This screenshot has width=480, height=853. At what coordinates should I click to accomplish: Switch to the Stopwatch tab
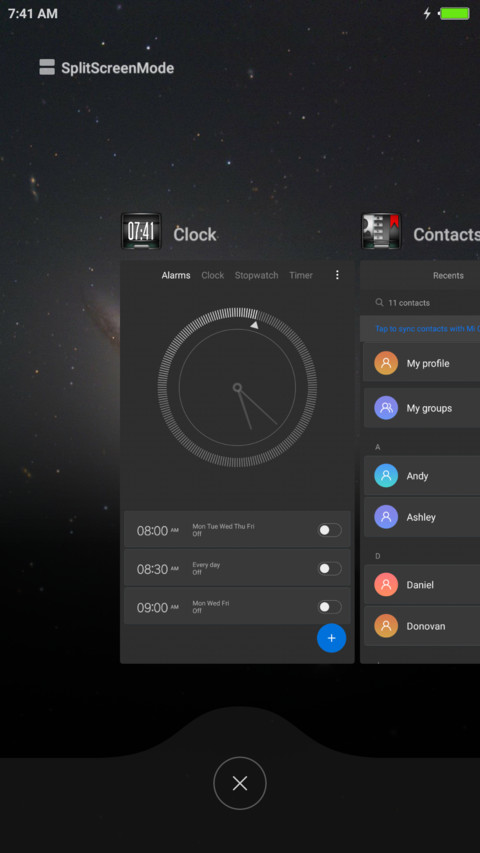tap(256, 275)
